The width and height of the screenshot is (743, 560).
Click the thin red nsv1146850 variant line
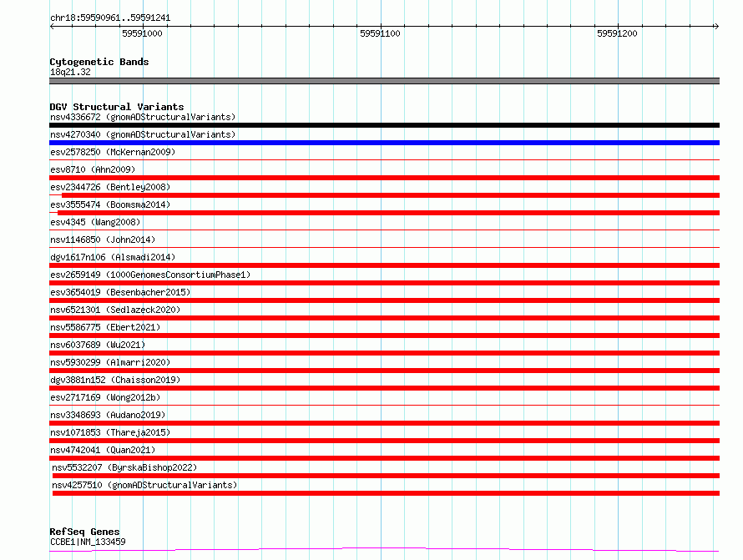point(384,248)
